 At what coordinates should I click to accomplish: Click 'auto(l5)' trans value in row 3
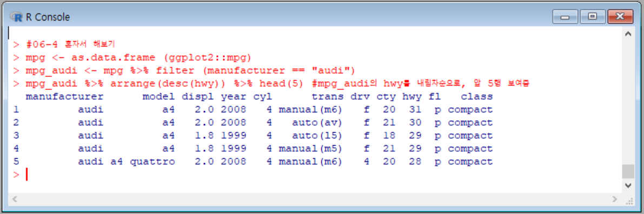[317, 135]
